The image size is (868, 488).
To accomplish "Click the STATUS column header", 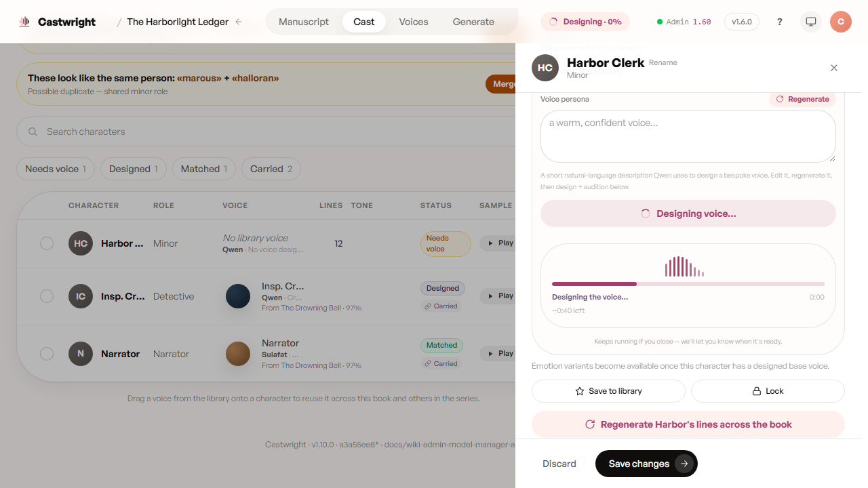I will (x=436, y=205).
